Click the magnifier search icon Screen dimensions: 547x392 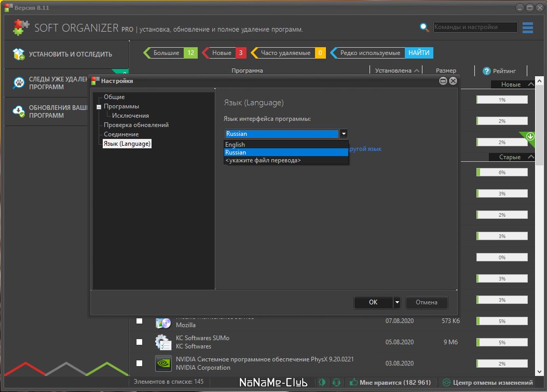pyautogui.click(x=425, y=27)
